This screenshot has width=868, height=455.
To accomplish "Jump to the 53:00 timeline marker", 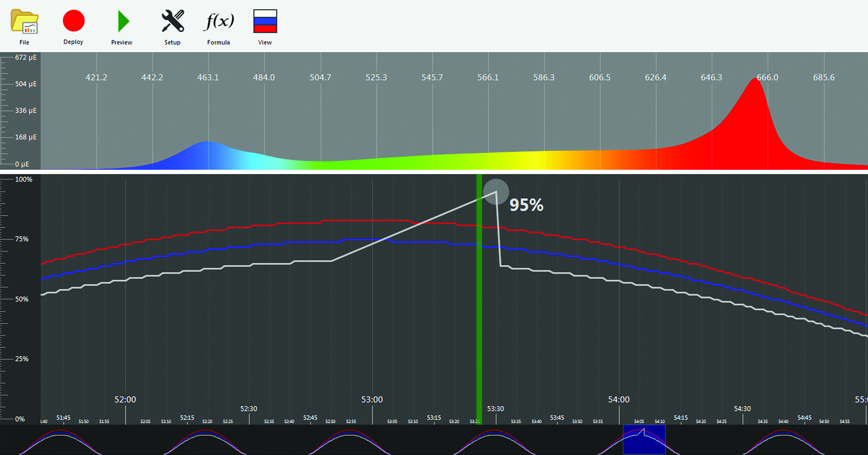I will click(x=372, y=399).
